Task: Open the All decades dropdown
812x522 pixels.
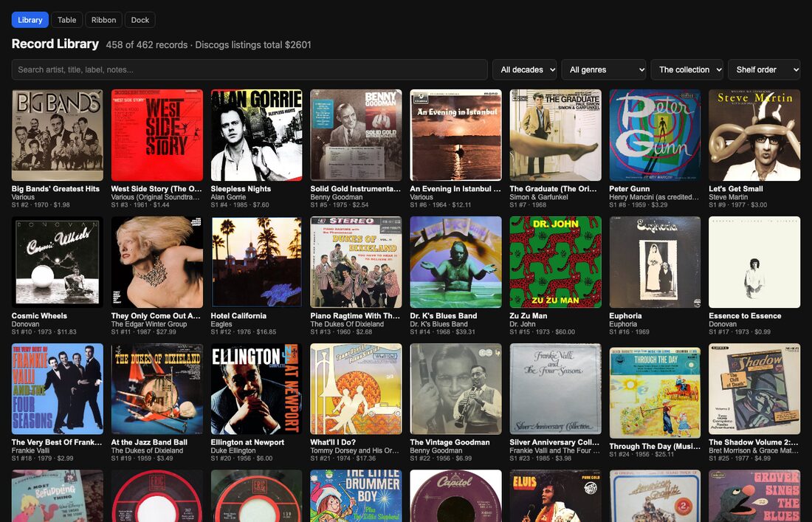Action: (x=525, y=69)
